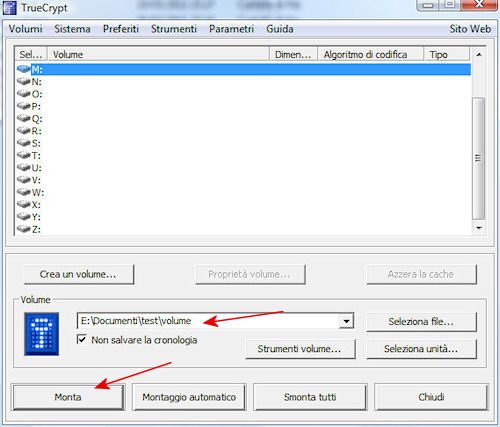This screenshot has height=427, width=500.
Task: Select the V: drive icon
Action: tap(23, 180)
